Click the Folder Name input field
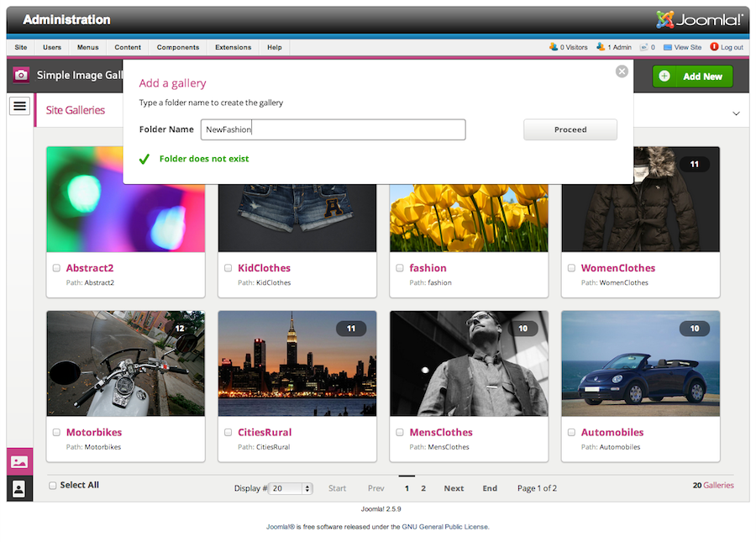756x542 pixels. click(333, 129)
